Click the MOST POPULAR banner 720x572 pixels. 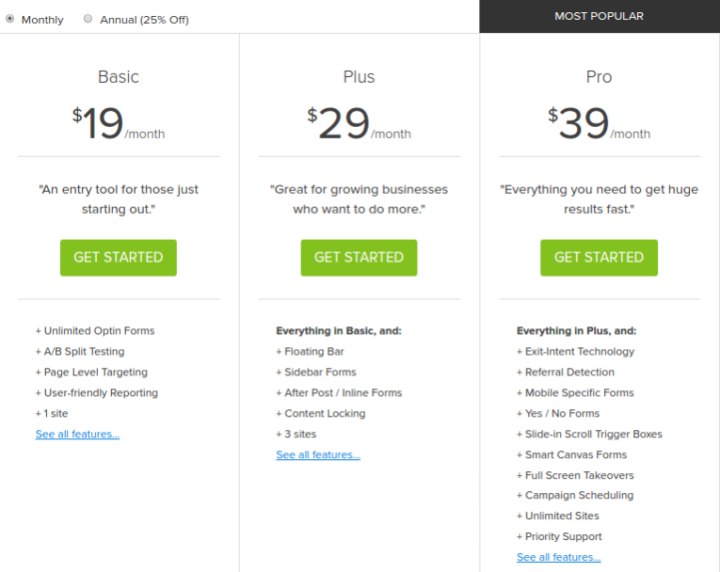pos(600,16)
